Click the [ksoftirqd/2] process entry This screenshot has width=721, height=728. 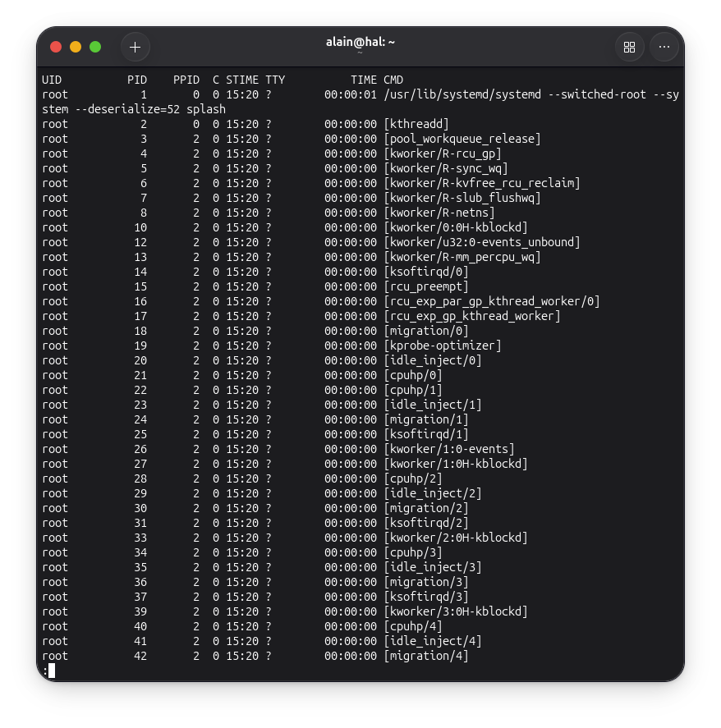pos(426,524)
